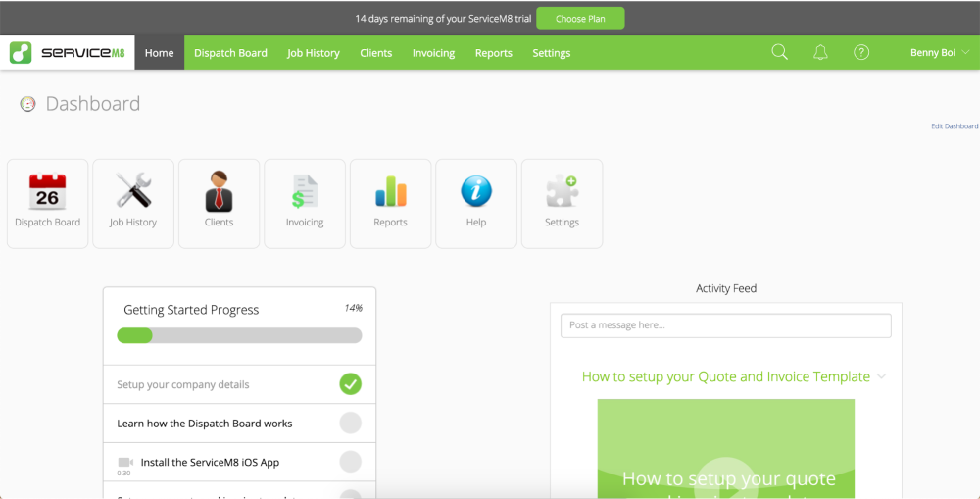Open Clients in the navbar
The width and height of the screenshot is (980, 499).
click(376, 53)
